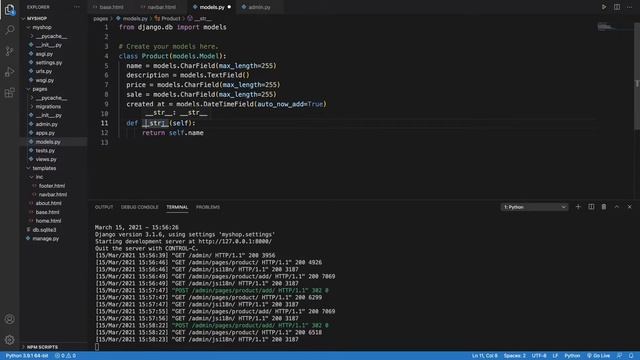Viewport: 640px width, 360px height.
Task: Open footer.html in the explorer
Action: pyautogui.click(x=51, y=186)
